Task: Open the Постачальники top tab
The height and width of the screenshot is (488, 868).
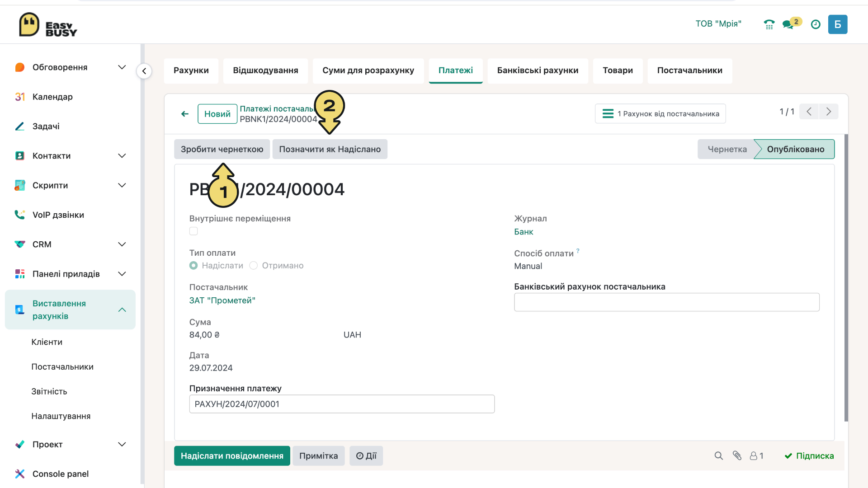Action: coord(689,70)
